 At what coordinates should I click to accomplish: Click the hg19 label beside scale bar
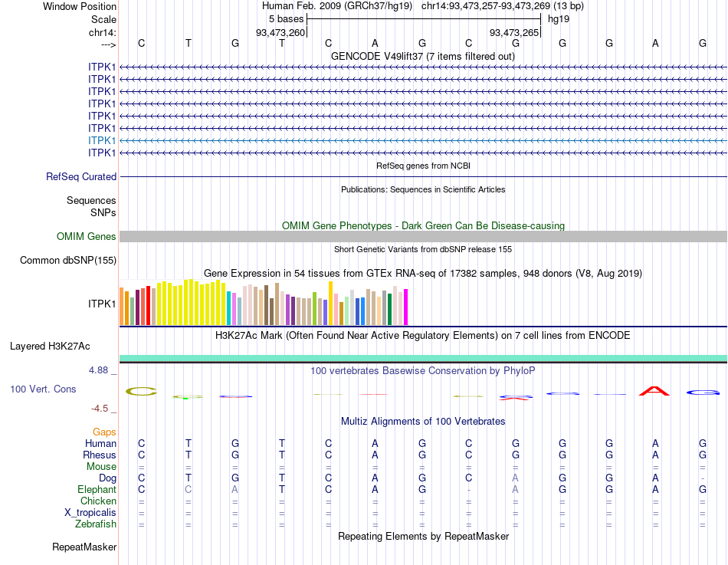tap(559, 19)
